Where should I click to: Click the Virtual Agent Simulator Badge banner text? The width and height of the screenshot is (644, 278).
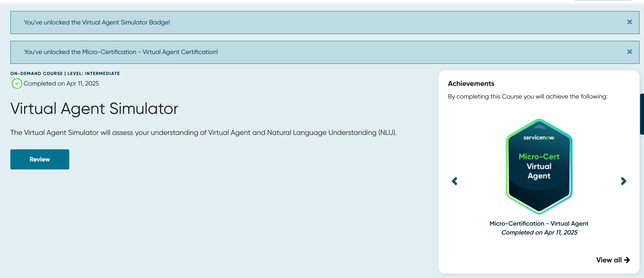pyautogui.click(x=97, y=22)
